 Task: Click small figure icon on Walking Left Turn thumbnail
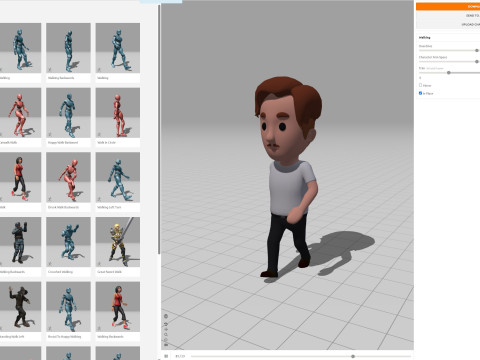pyautogui.click(x=99, y=199)
